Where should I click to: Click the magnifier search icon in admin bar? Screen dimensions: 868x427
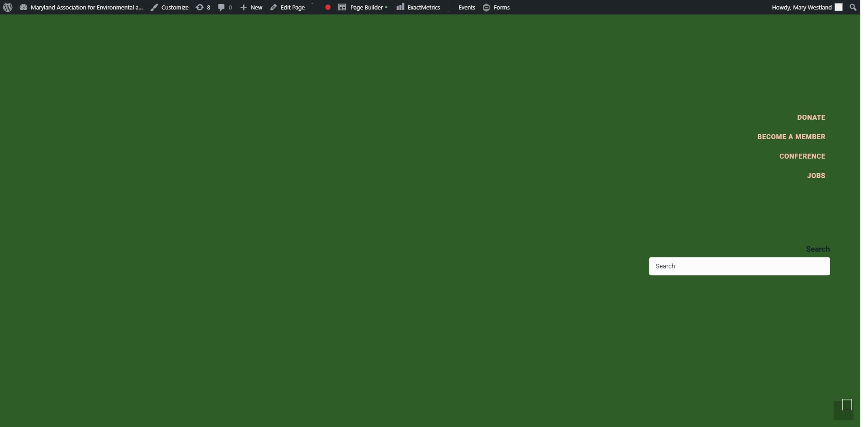[x=853, y=7]
